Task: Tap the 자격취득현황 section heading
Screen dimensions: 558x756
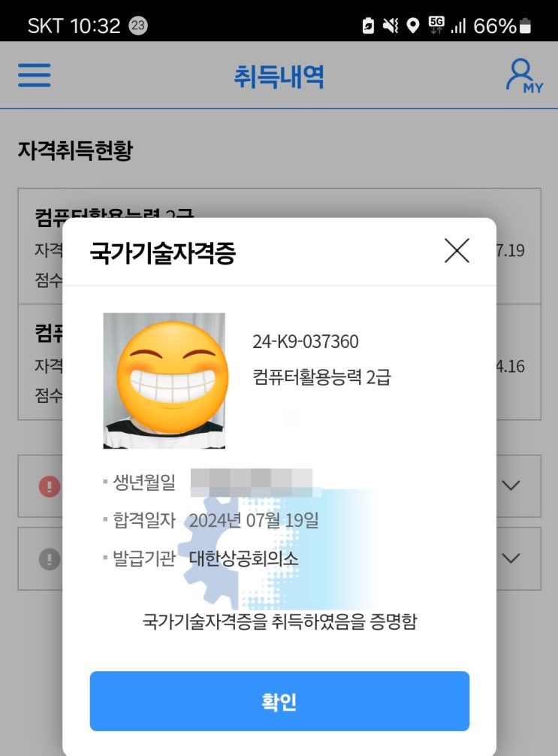Action: (x=75, y=150)
